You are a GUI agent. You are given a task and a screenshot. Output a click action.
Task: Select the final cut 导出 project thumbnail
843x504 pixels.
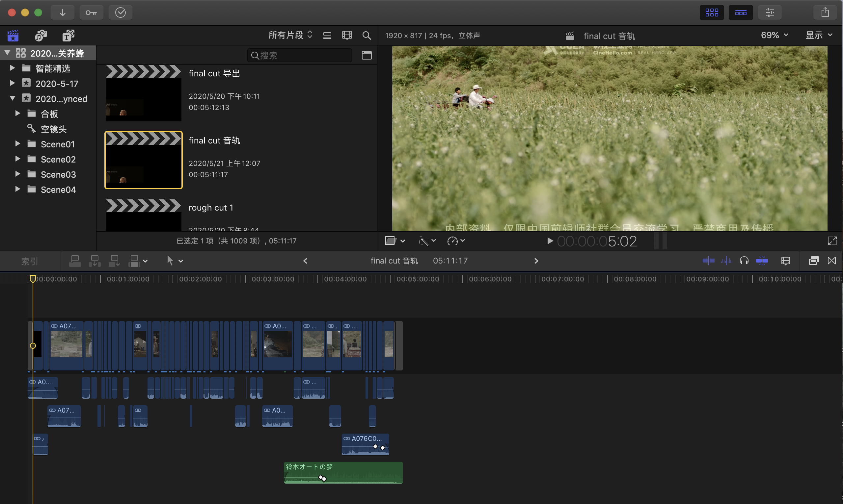(143, 93)
